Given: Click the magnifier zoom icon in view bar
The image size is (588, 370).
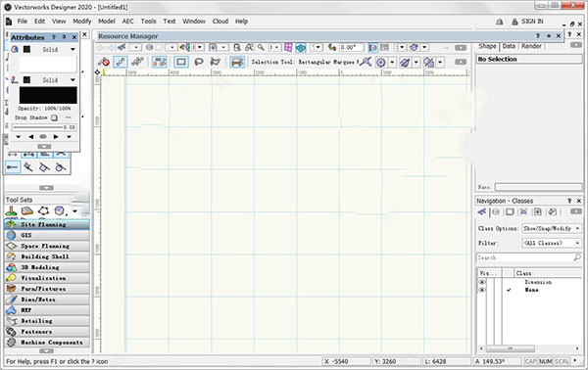Looking at the screenshot, I should point(261,47).
